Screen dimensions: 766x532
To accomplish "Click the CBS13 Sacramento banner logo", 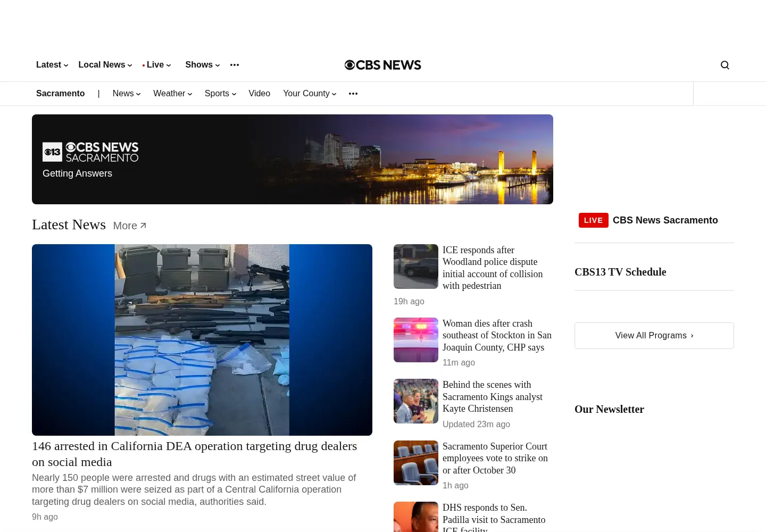I will click(x=90, y=152).
